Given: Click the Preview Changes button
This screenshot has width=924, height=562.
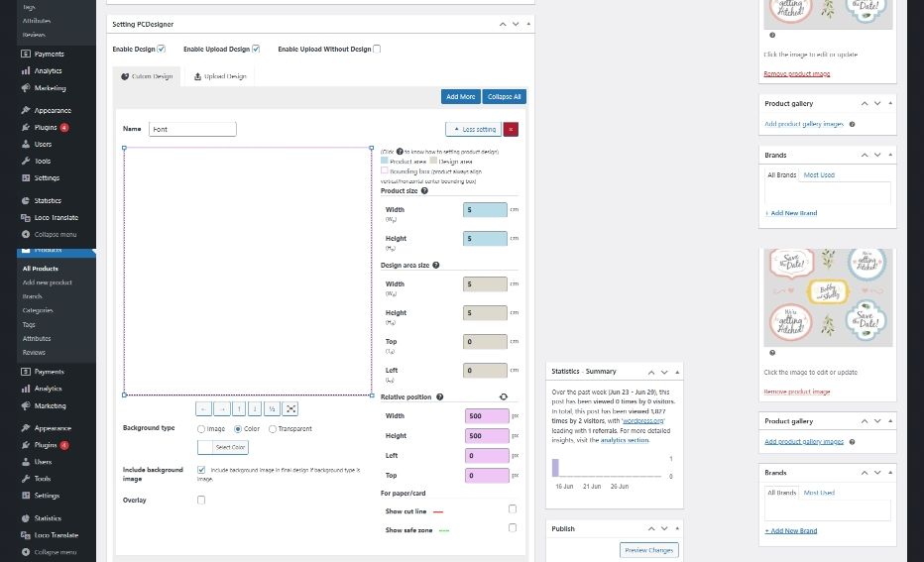Looking at the screenshot, I should pyautogui.click(x=648, y=550).
